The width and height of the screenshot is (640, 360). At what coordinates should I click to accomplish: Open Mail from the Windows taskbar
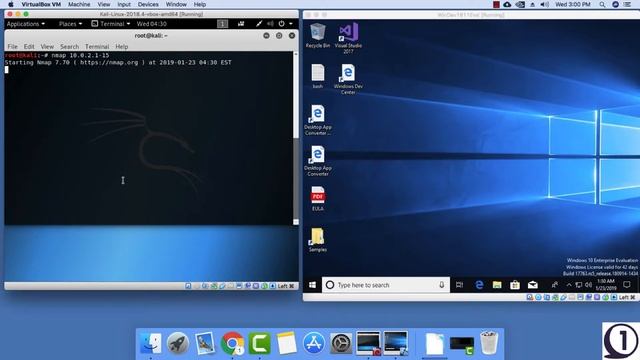click(x=533, y=285)
